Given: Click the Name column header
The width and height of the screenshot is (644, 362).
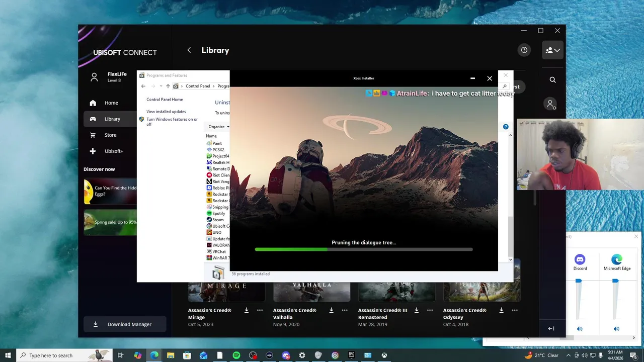Looking at the screenshot, I should click(x=211, y=136).
